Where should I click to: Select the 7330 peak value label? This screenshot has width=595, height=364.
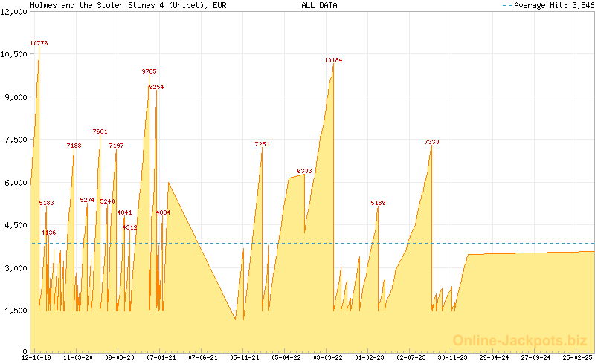[x=431, y=142]
